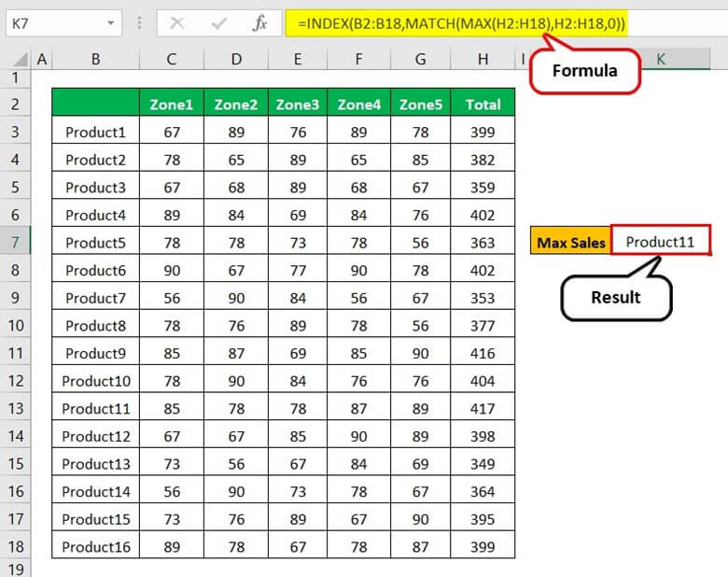Viewport: 728px width, 577px height.
Task: Click the Cancel X icon in formula bar
Action: (177, 22)
